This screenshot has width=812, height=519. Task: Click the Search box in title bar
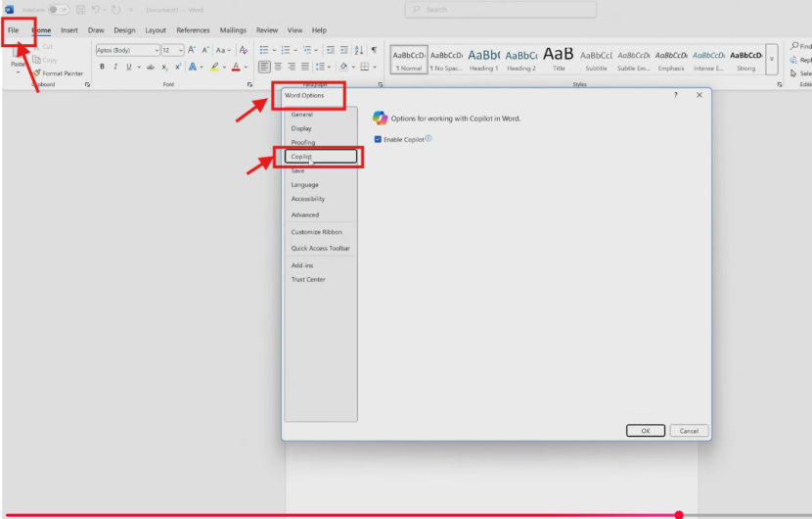[x=500, y=10]
